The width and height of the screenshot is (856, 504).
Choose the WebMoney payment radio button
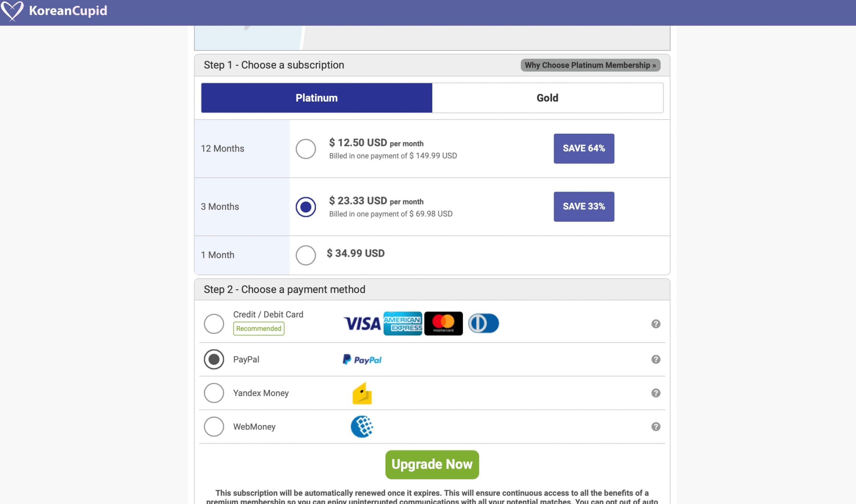coord(214,427)
